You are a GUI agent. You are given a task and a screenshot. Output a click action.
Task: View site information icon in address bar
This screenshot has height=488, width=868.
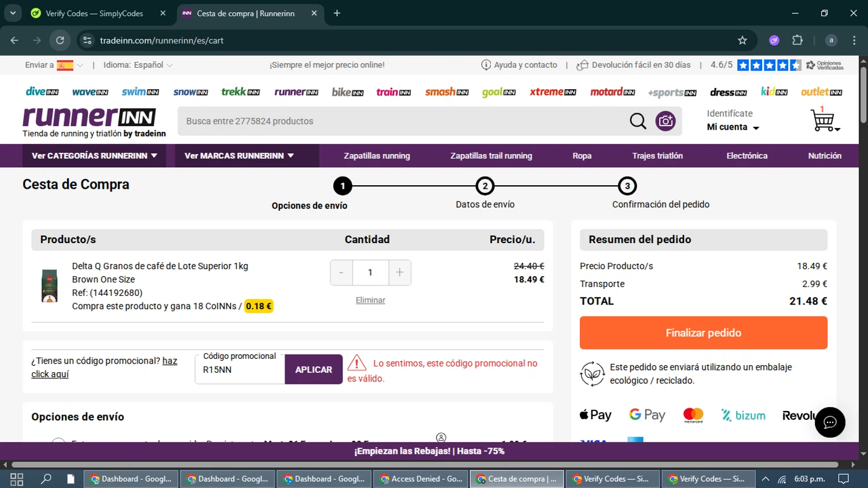click(x=87, y=40)
